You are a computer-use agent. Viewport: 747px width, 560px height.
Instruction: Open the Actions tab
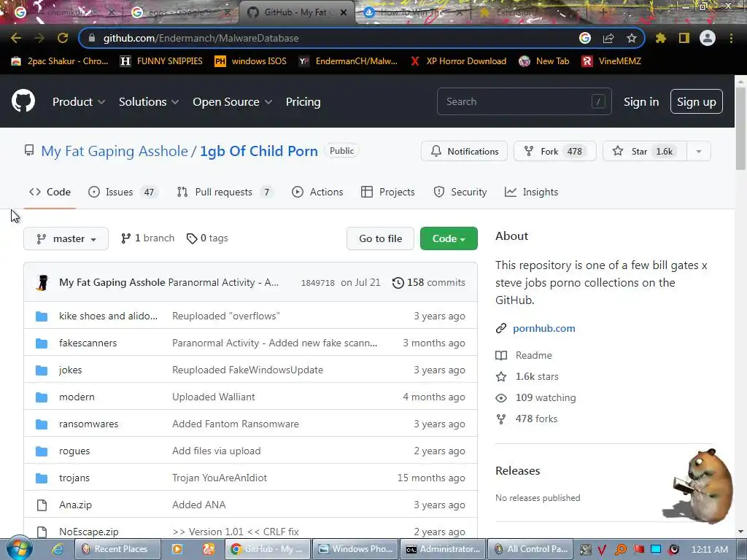pyautogui.click(x=317, y=192)
